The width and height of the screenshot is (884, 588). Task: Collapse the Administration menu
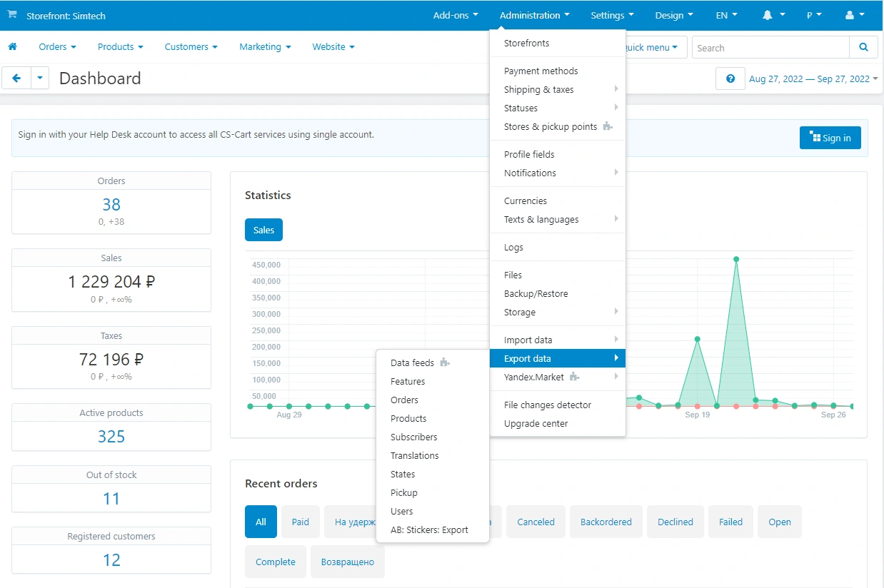click(x=535, y=15)
